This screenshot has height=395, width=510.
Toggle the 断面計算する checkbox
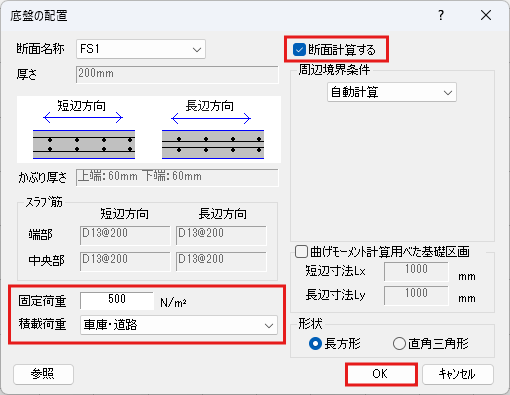point(299,50)
